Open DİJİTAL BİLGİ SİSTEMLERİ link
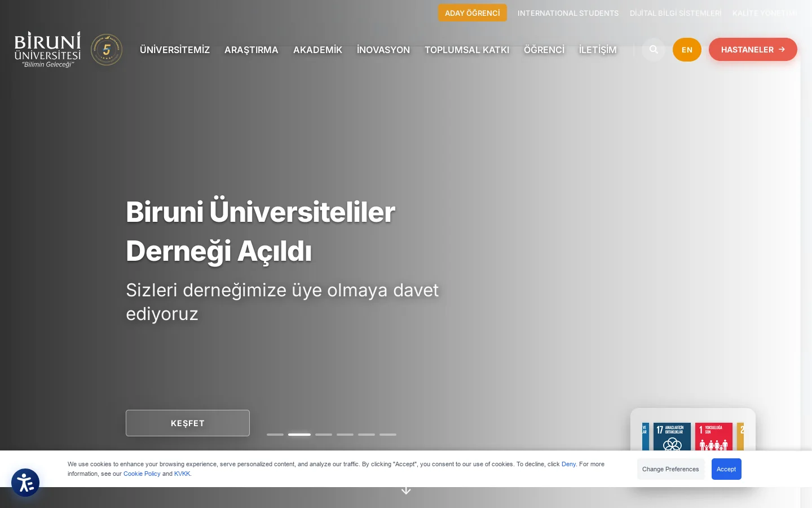Image resolution: width=812 pixels, height=508 pixels. click(676, 13)
